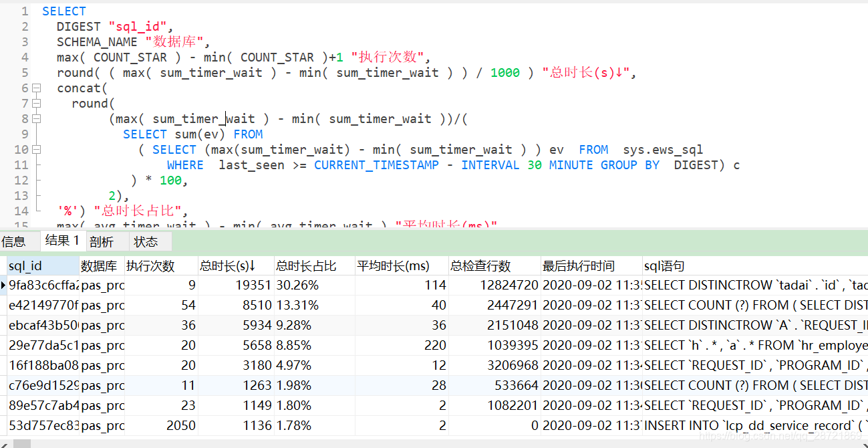Collapse the code fold marker on line 8
Viewport: 868px width, 448px height.
pos(37,119)
